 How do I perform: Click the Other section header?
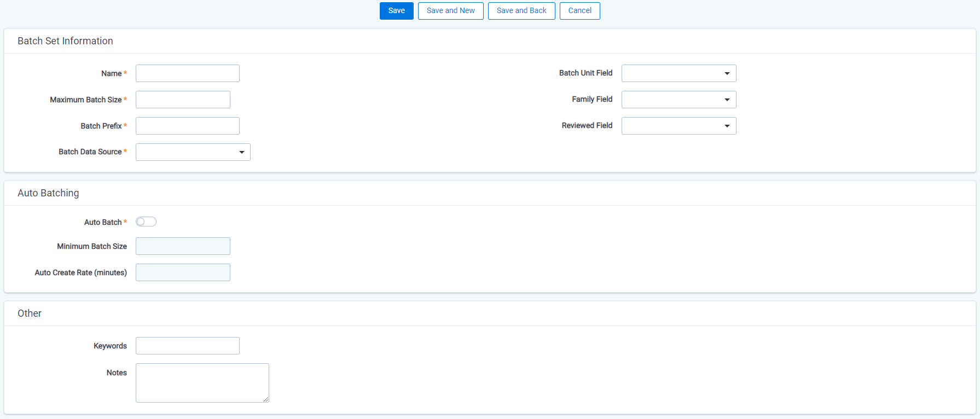pos(30,313)
